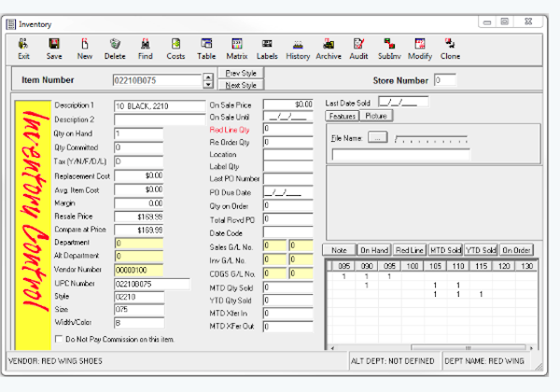Image resolution: width=560 pixels, height=392 pixels.
Task: Click the On Sale Until date field
Action: pyautogui.click(x=288, y=117)
